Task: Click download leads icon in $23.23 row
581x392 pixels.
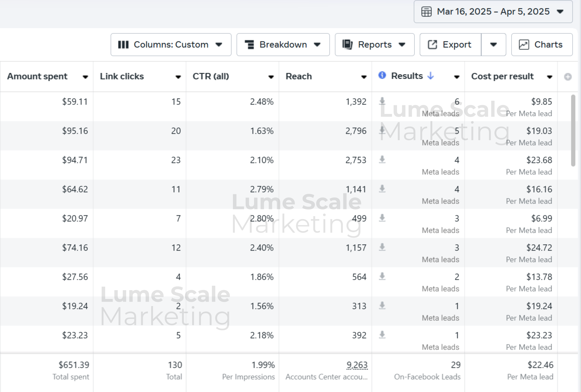Action: point(382,335)
